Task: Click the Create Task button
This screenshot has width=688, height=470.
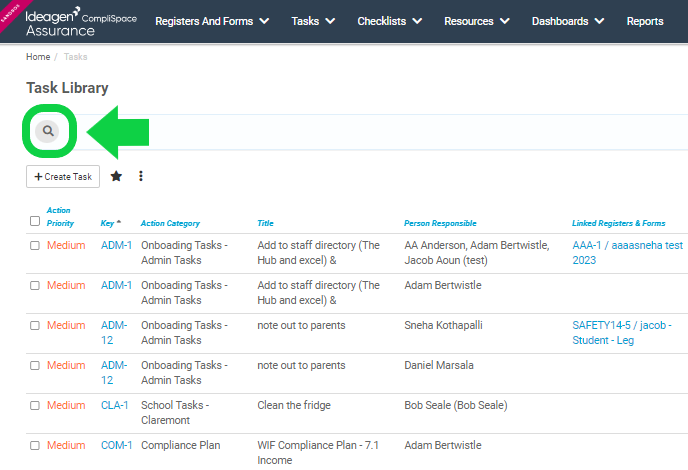Action: (x=63, y=176)
